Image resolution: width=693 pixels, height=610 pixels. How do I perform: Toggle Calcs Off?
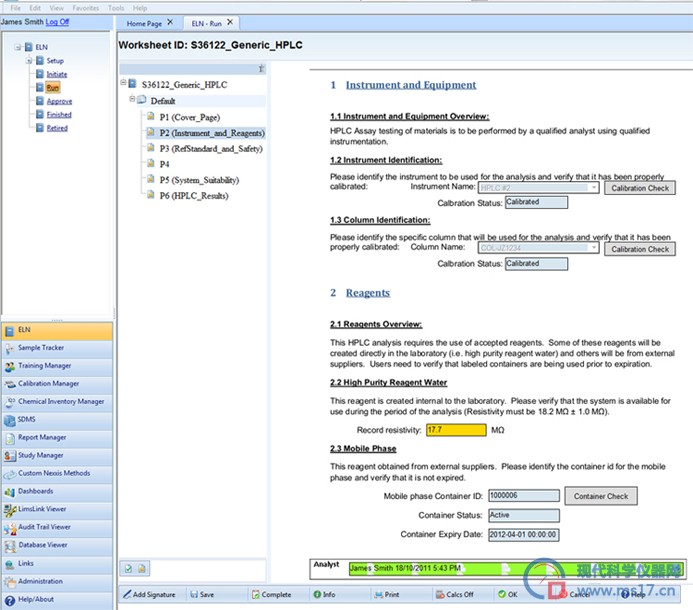click(x=454, y=595)
